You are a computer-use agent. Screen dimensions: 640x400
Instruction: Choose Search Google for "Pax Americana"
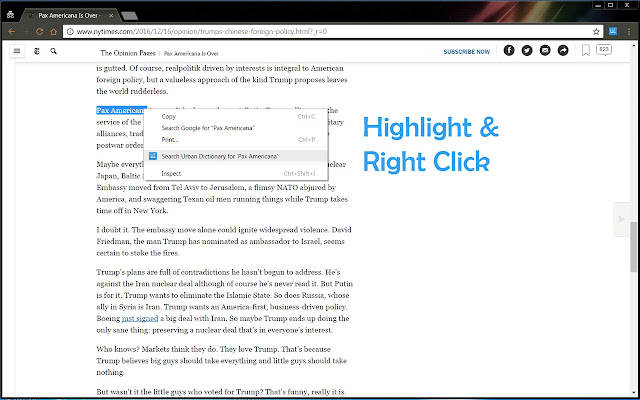(x=236, y=128)
